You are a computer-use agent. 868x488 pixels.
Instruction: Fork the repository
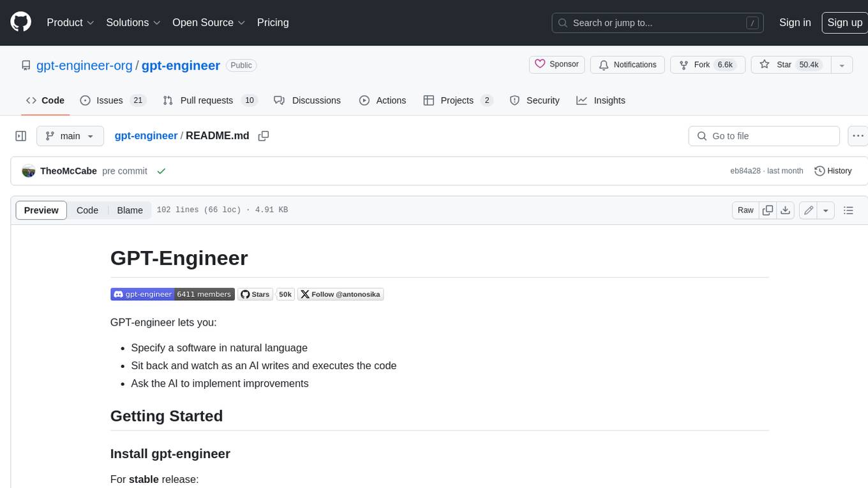(708, 65)
